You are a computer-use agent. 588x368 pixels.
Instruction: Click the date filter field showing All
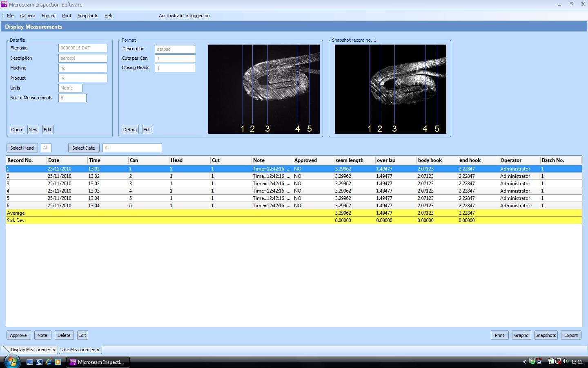pos(132,148)
